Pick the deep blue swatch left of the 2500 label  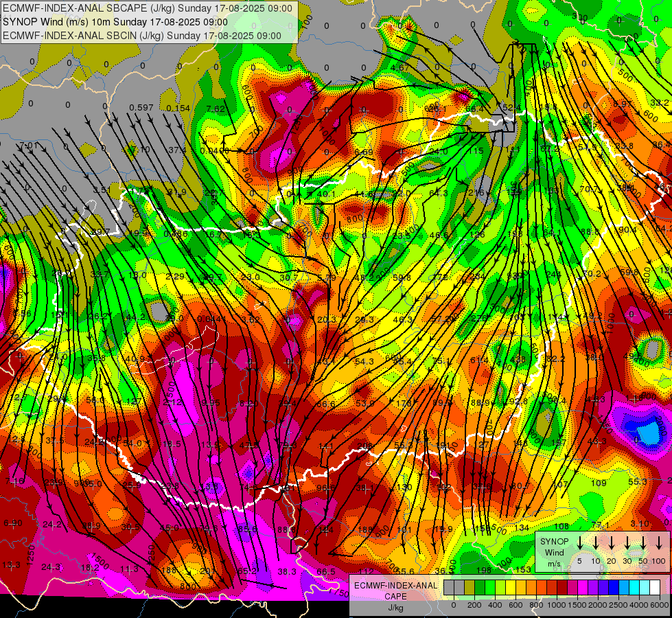coord(614,587)
